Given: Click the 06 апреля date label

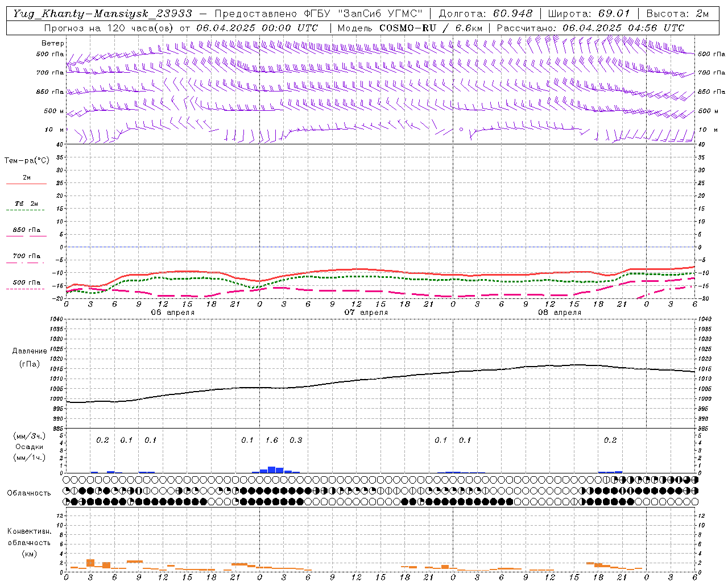Looking at the screenshot, I should pyautogui.click(x=173, y=313).
